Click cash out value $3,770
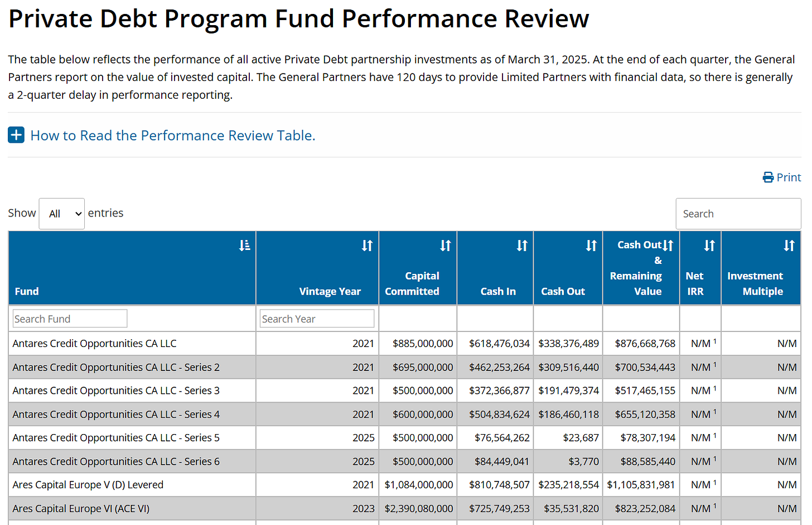The image size is (812, 525). [x=584, y=461]
